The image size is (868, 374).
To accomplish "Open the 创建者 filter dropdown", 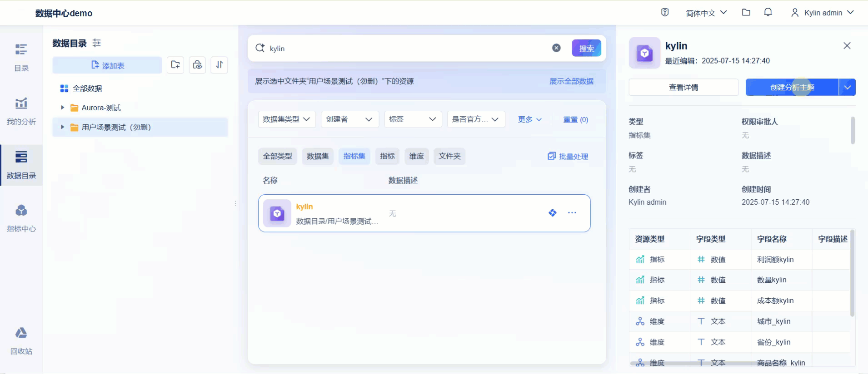I will 350,119.
